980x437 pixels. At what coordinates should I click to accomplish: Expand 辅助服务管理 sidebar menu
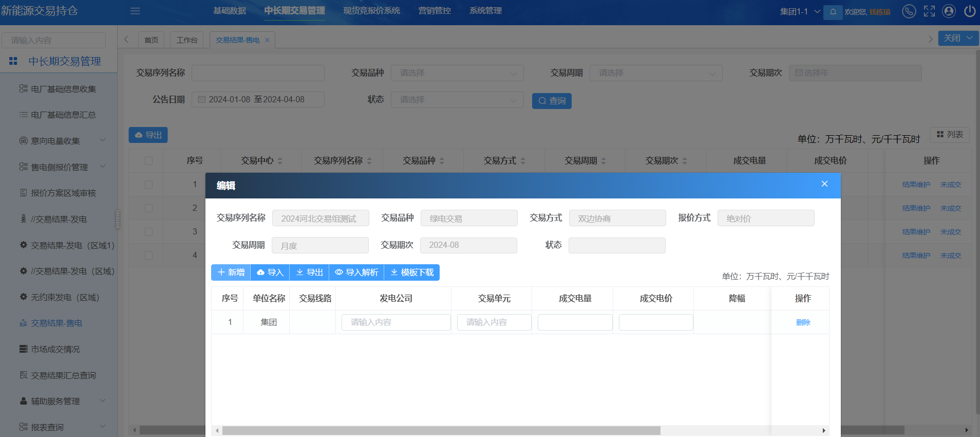point(62,401)
